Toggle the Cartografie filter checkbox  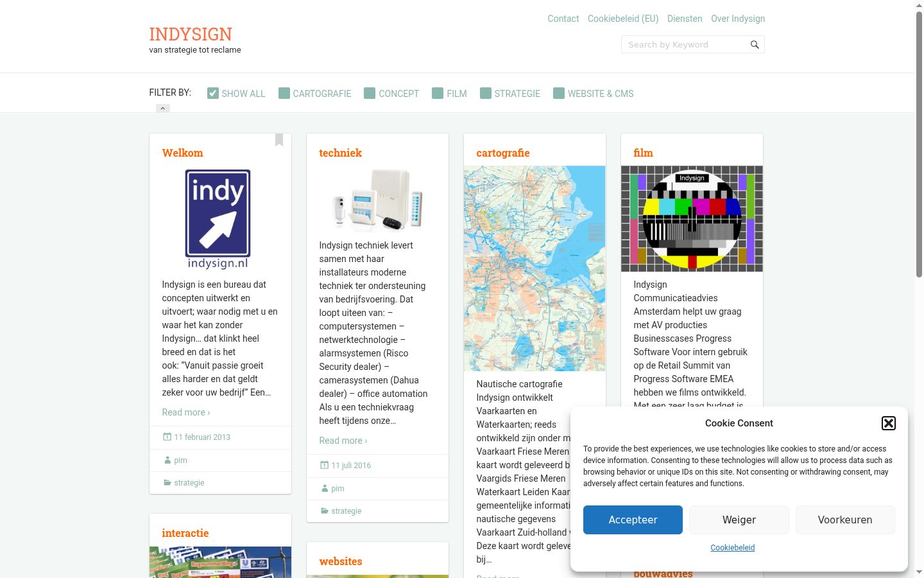click(284, 93)
